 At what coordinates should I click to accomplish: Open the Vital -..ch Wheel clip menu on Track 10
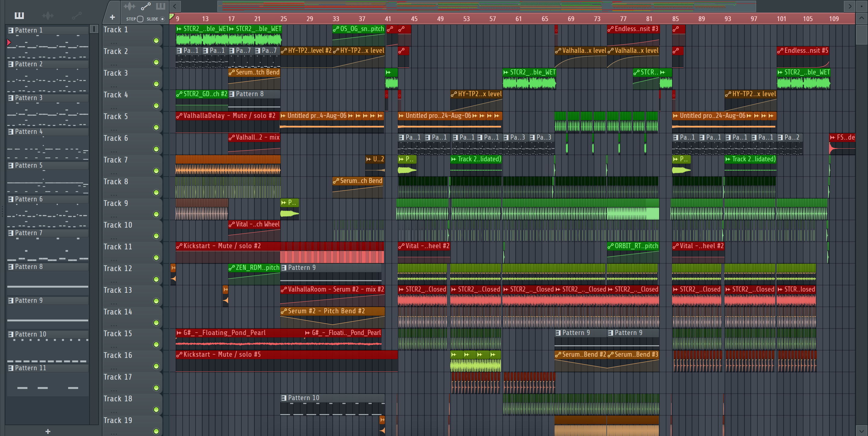tap(231, 225)
